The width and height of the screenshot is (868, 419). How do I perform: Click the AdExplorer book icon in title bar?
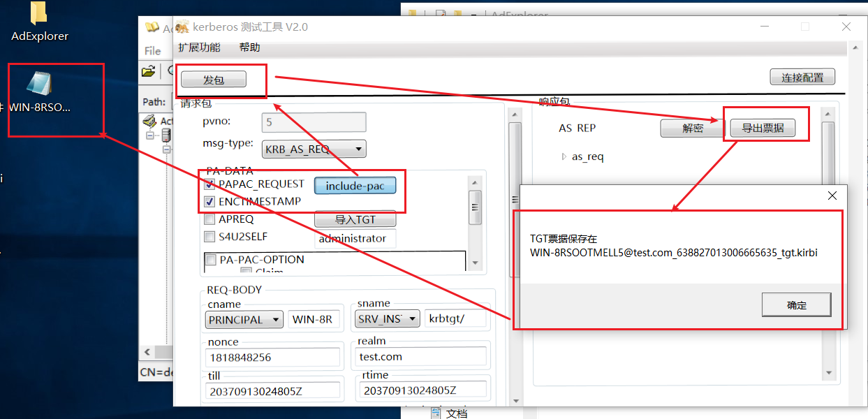coord(152,27)
